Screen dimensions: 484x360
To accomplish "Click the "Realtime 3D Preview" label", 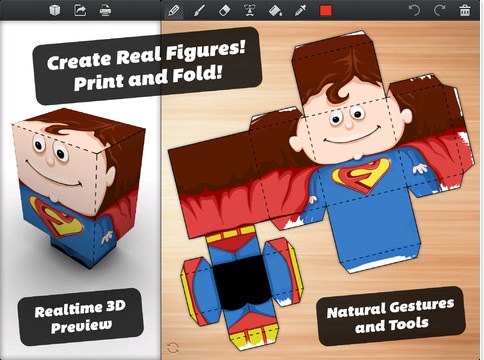I will [x=80, y=317].
